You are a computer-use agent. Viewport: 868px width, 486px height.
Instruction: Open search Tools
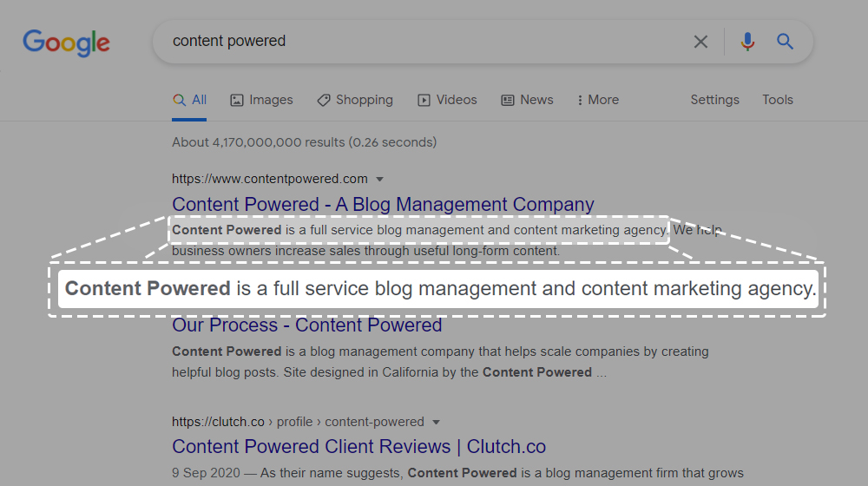click(777, 100)
